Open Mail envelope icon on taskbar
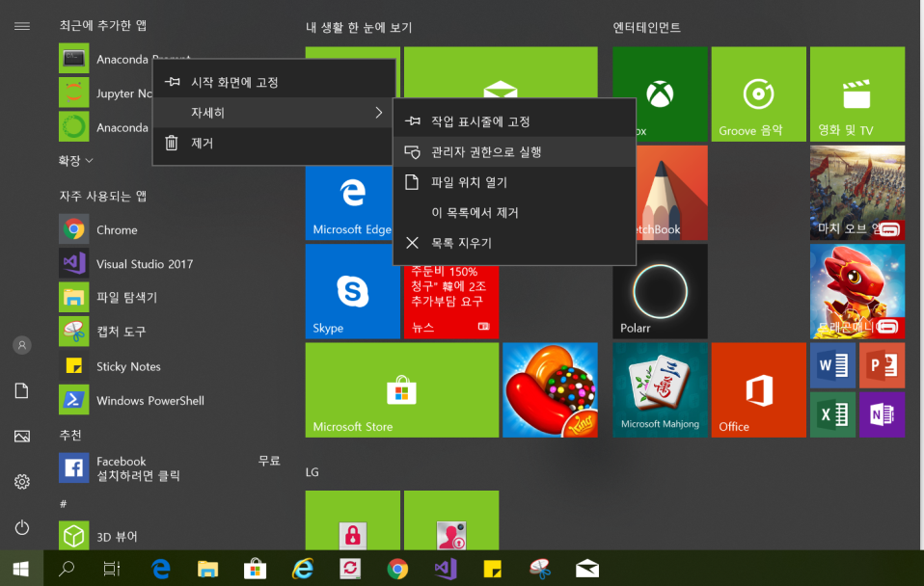 pos(587,569)
